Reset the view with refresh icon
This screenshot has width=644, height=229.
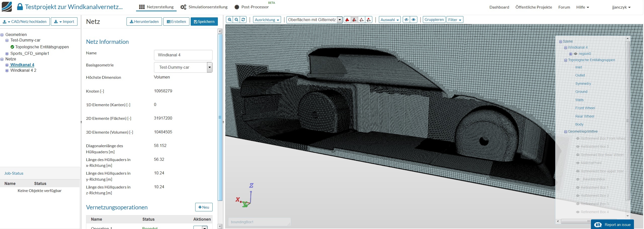243,20
